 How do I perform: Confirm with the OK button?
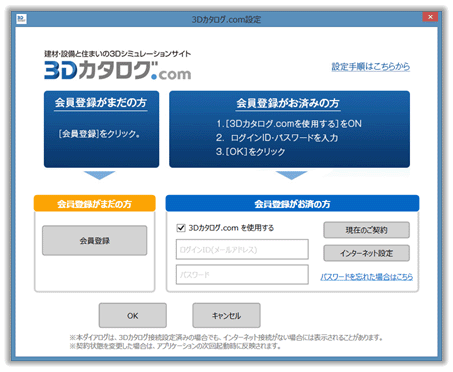click(x=133, y=315)
